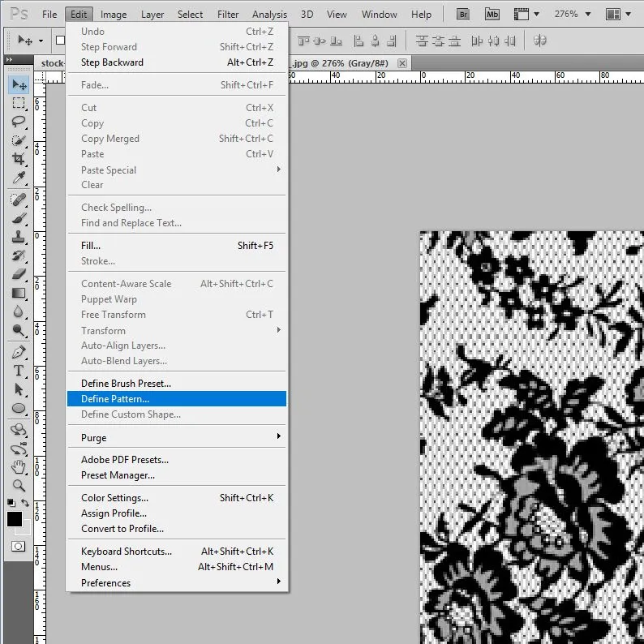Launch Adobe Bridge from the Br icon

point(463,14)
